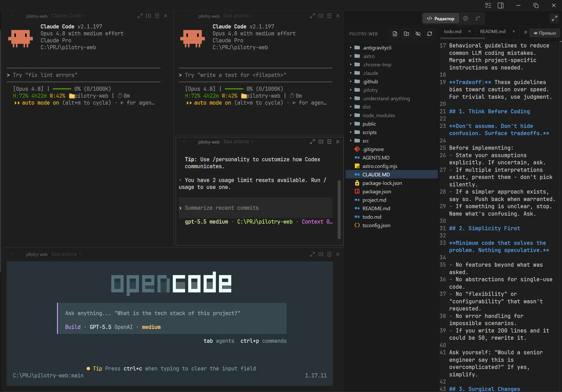The height and width of the screenshot is (392, 562).
Task: Open todo.md in the file tree
Action: 372,217
